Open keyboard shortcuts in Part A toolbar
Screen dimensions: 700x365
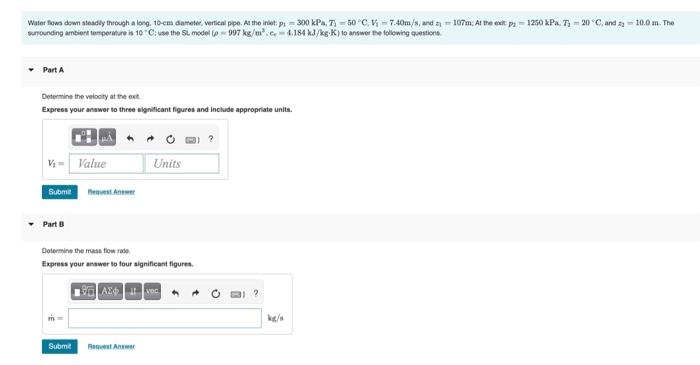coord(192,140)
